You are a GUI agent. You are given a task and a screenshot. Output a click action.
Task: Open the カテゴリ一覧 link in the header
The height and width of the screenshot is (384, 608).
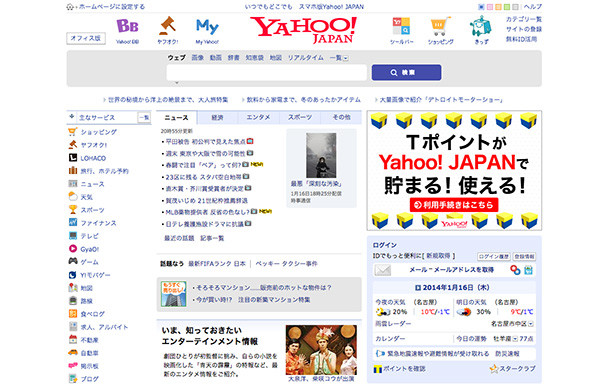pos(523,19)
